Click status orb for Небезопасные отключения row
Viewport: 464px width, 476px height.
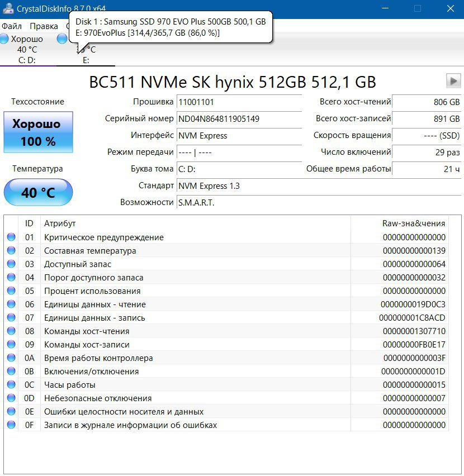[x=11, y=398]
